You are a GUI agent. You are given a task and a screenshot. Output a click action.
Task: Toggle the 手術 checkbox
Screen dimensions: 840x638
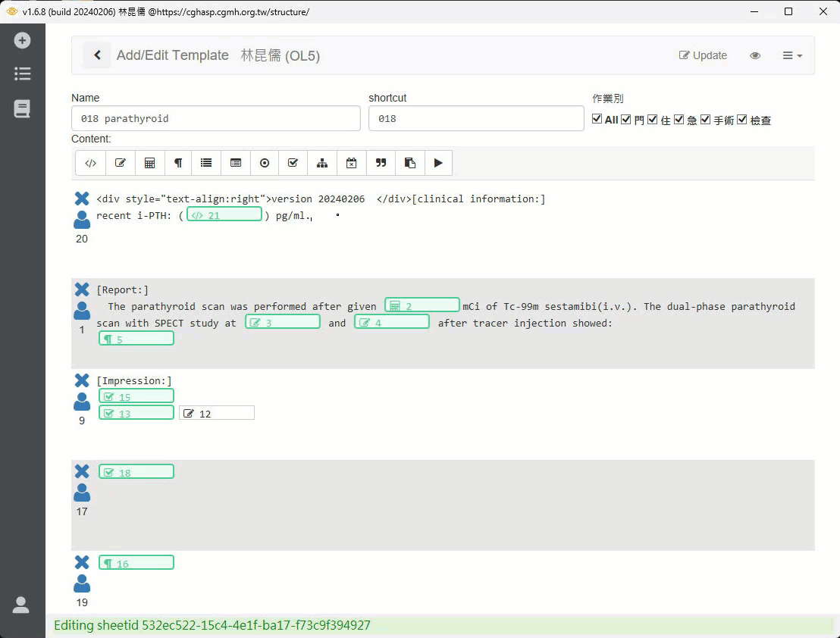[705, 119]
